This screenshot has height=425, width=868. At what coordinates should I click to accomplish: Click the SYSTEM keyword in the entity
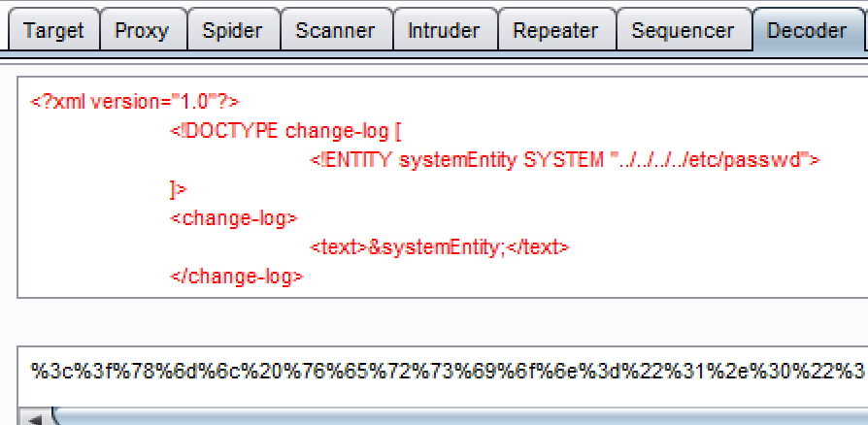tap(563, 160)
